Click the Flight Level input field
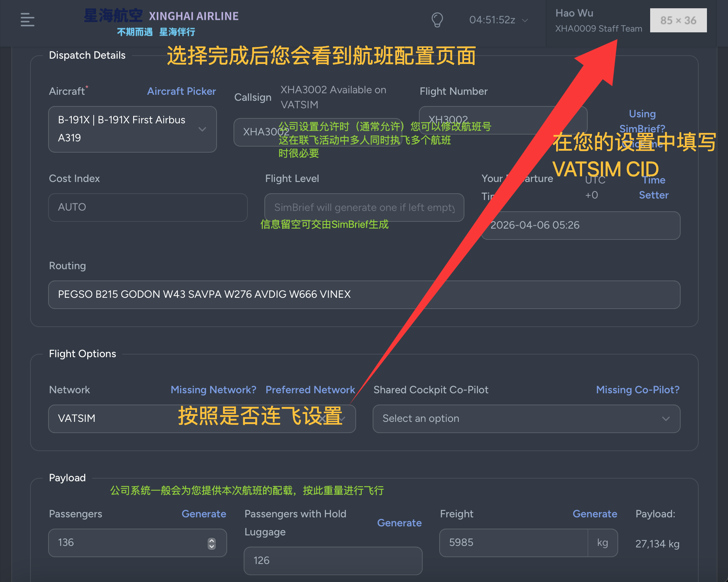Viewport: 728px width, 582px height. [364, 207]
